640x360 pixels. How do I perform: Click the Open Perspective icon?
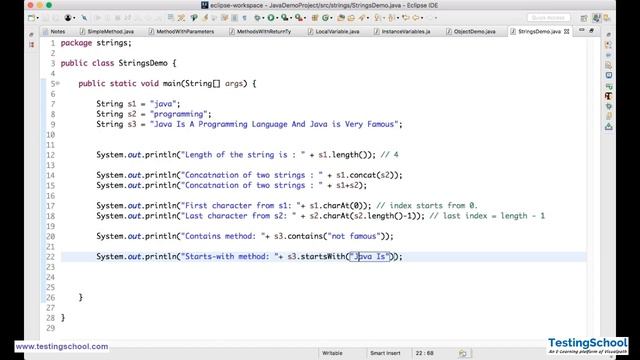coord(584,18)
